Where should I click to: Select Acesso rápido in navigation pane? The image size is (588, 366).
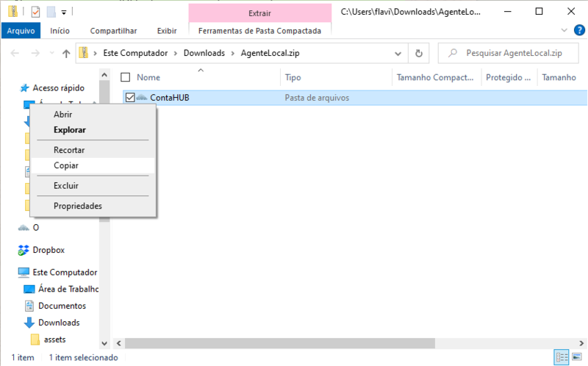point(59,87)
